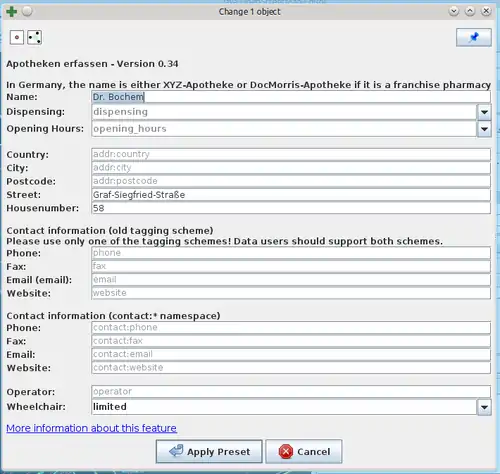Click the Housenumber field

(291, 208)
